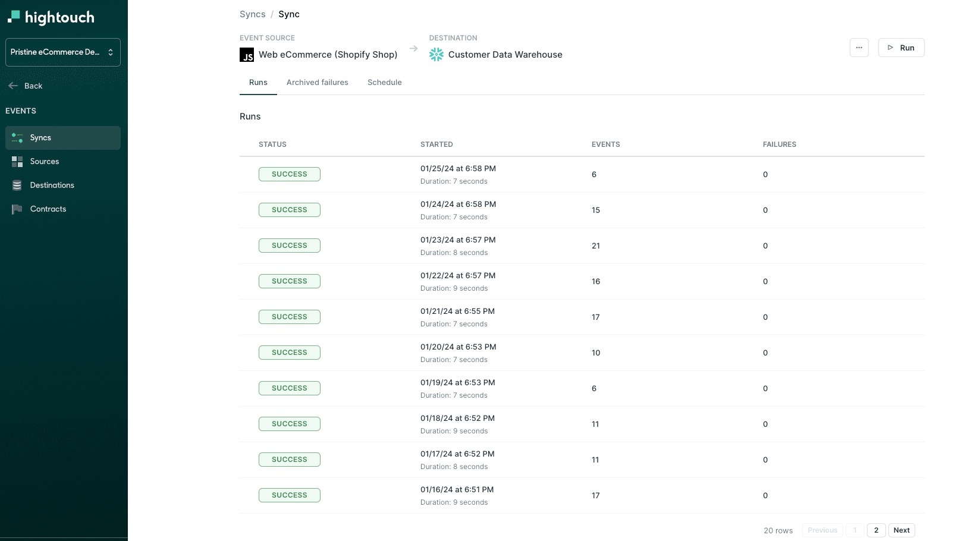Open the sync options menu with three dots
Screen dimensions: 980x541
point(859,48)
